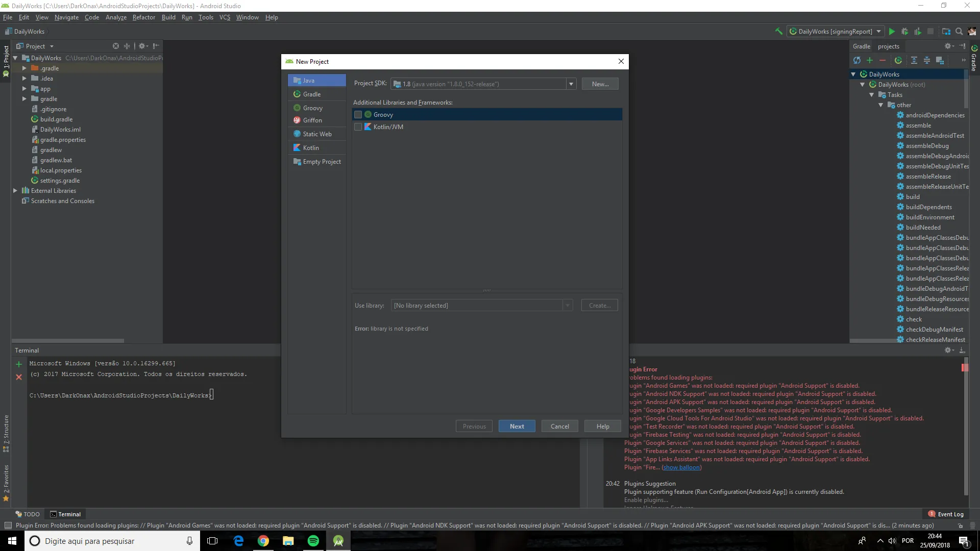980x551 pixels.
Task: Refresh all Gradle projects
Action: (857, 60)
